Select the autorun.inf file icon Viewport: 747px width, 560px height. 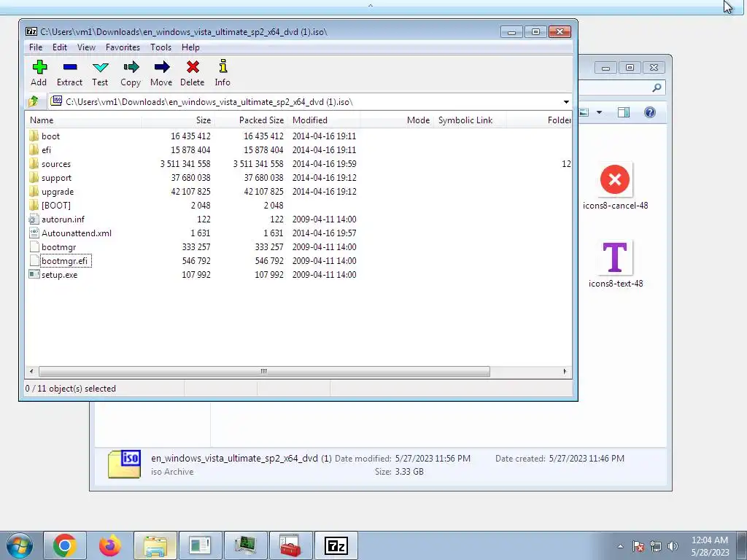pyautogui.click(x=34, y=219)
